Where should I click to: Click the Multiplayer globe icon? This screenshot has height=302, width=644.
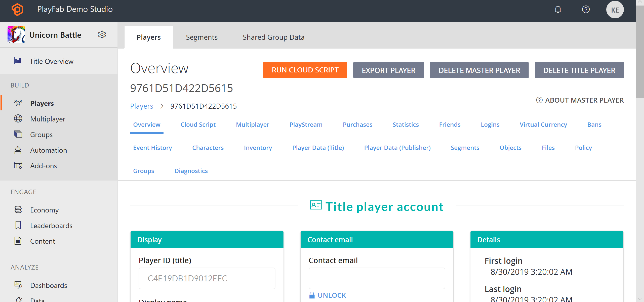[x=18, y=119]
